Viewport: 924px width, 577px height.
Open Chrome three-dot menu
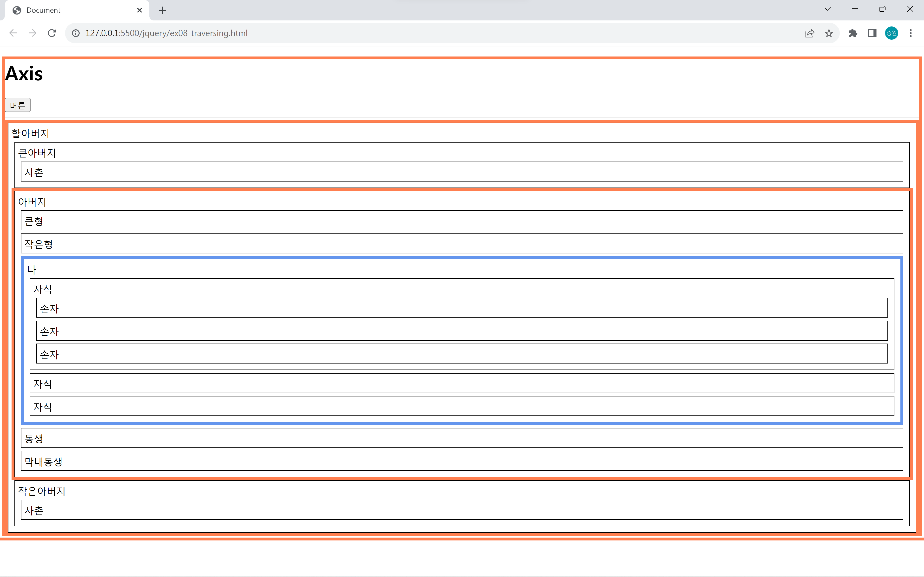click(x=911, y=33)
